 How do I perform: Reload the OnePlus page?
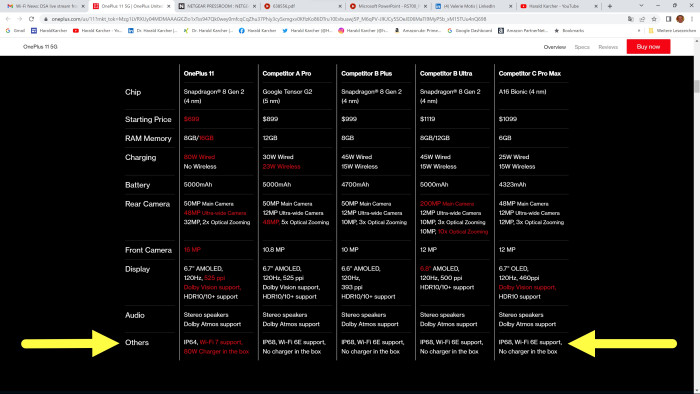[31, 19]
